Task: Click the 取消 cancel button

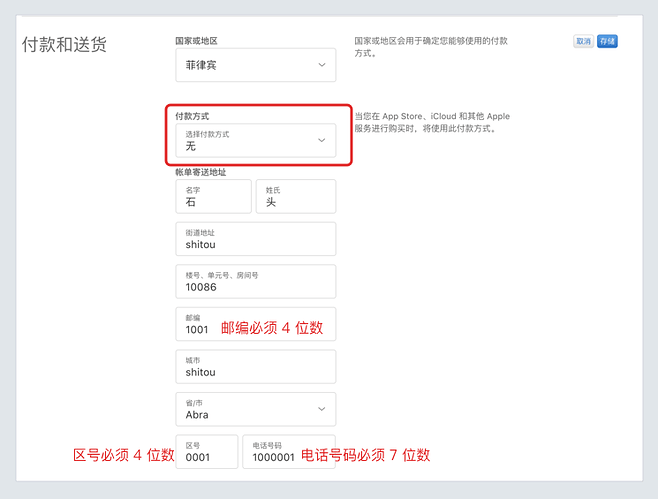Action: (x=583, y=41)
